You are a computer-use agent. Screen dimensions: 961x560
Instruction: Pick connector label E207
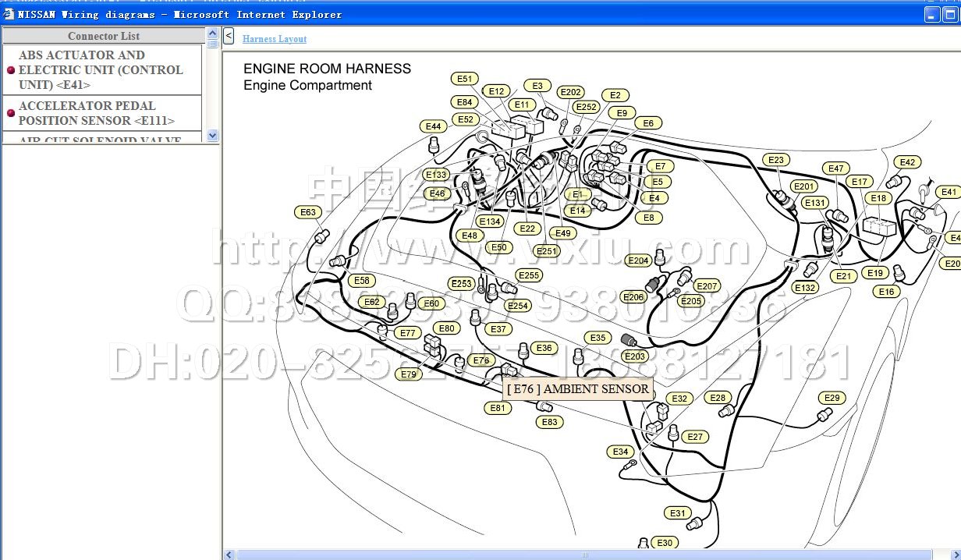click(x=707, y=286)
